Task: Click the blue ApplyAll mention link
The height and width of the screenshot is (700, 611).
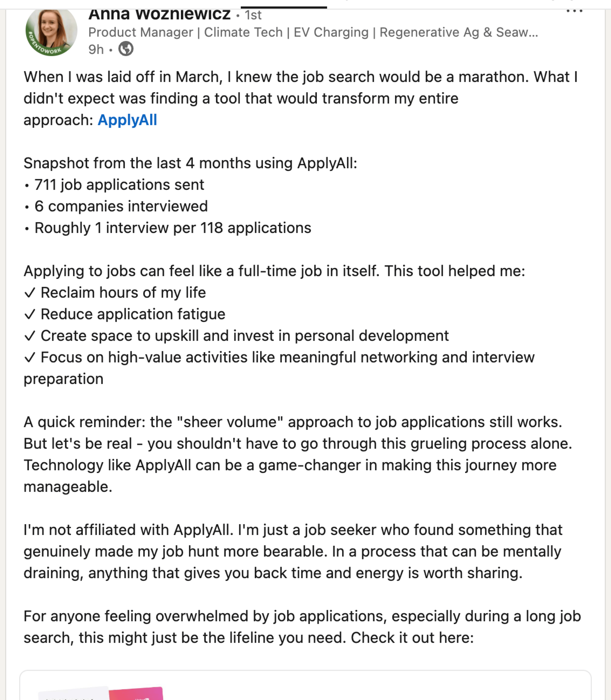Action: pyautogui.click(x=127, y=120)
